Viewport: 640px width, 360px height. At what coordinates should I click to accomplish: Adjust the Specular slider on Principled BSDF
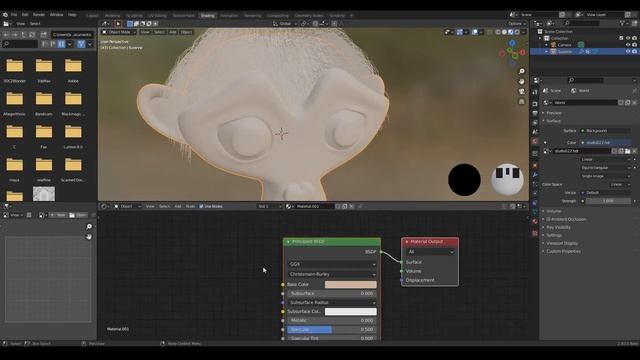pos(332,329)
